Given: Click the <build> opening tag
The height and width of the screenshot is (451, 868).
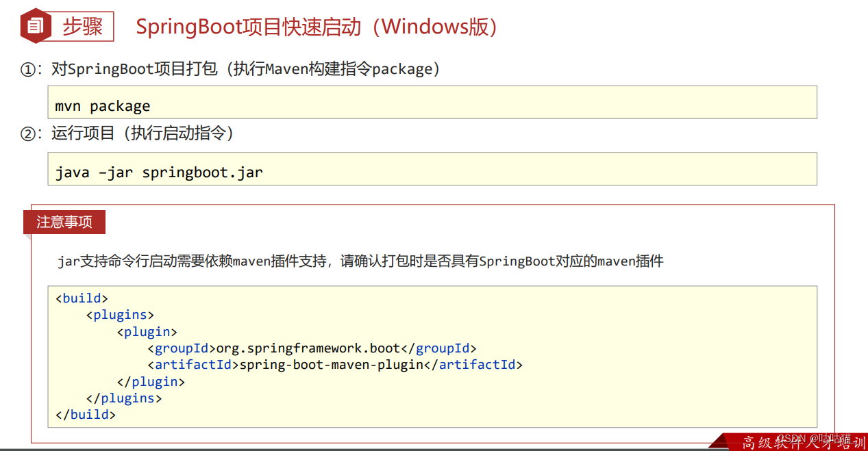Looking at the screenshot, I should pos(82,298).
